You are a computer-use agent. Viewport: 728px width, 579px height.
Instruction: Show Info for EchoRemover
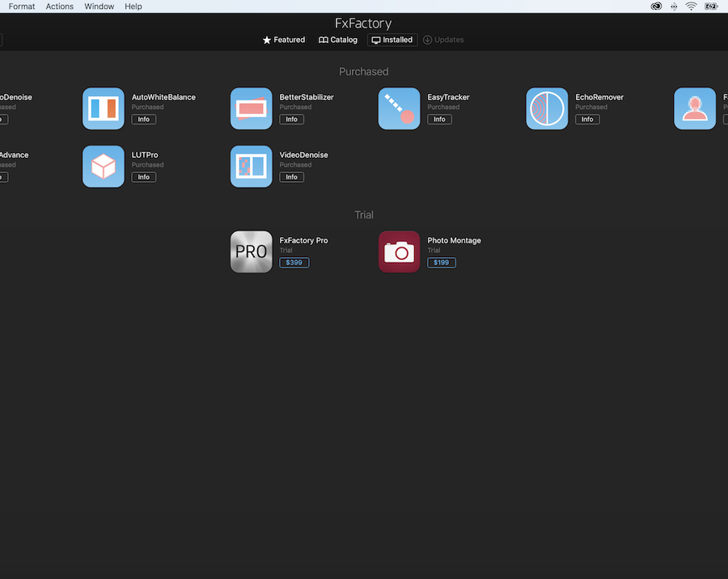[587, 120]
